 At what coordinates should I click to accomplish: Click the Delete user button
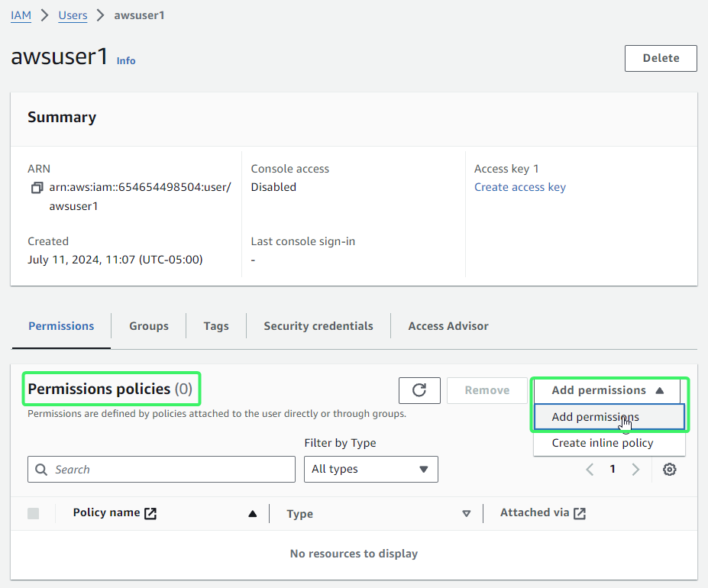(x=661, y=58)
